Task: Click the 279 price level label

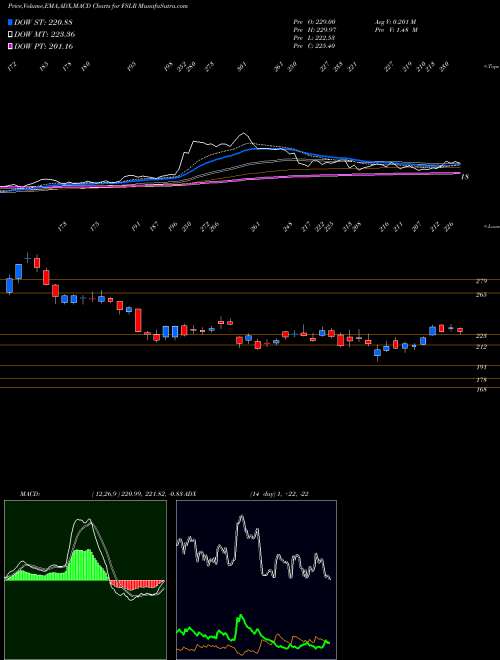Action: coord(483,281)
